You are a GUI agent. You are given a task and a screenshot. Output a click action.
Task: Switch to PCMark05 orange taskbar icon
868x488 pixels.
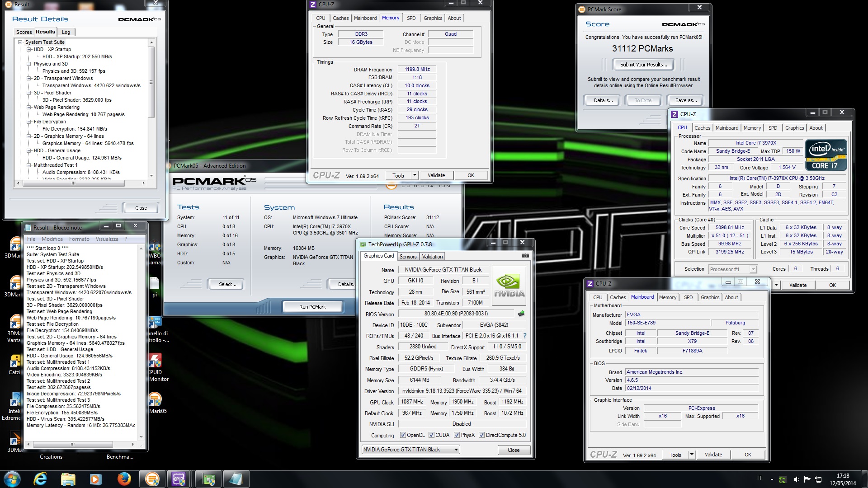point(152,479)
